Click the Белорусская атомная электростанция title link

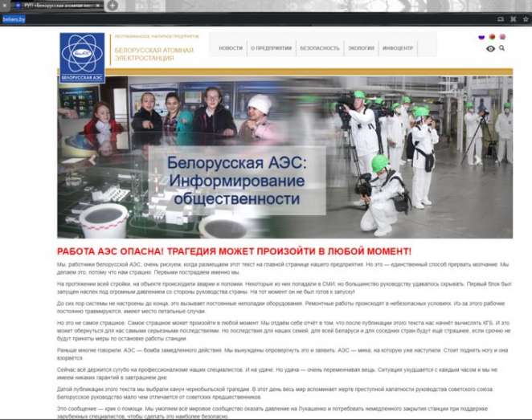click(154, 55)
